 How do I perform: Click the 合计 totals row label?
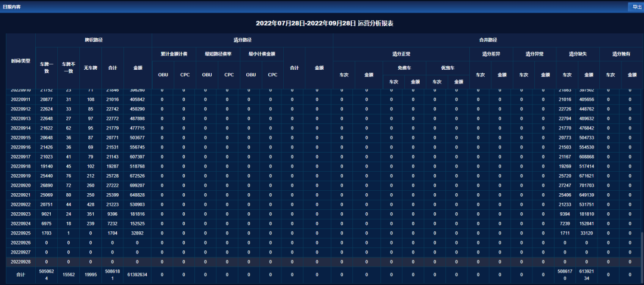(x=20, y=274)
